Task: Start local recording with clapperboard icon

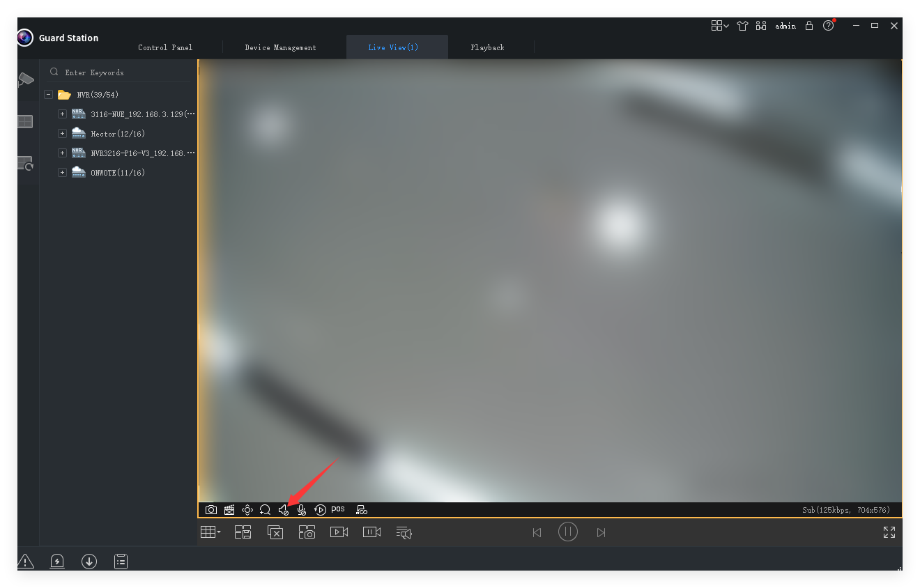Action: pyautogui.click(x=229, y=510)
